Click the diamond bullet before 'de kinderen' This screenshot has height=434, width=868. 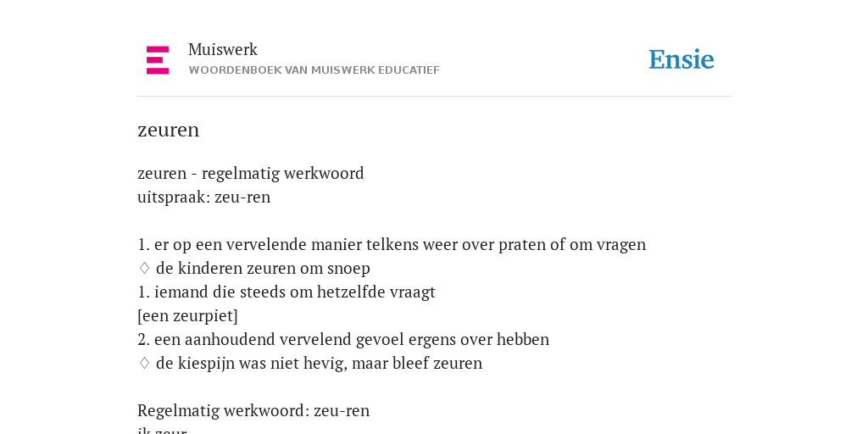[144, 269]
